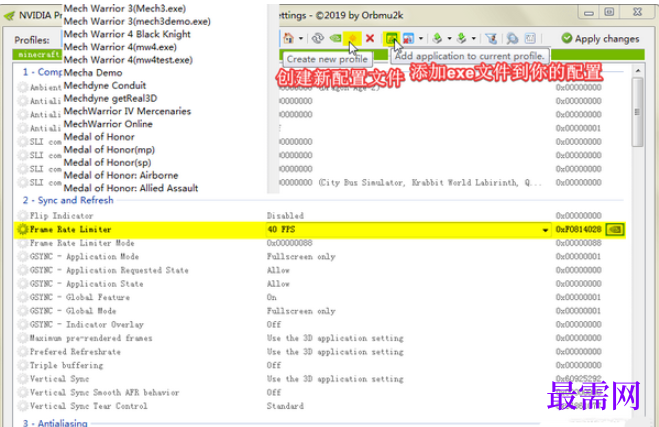Click the NVIDIA logo in the title bar

pyautogui.click(x=9, y=16)
